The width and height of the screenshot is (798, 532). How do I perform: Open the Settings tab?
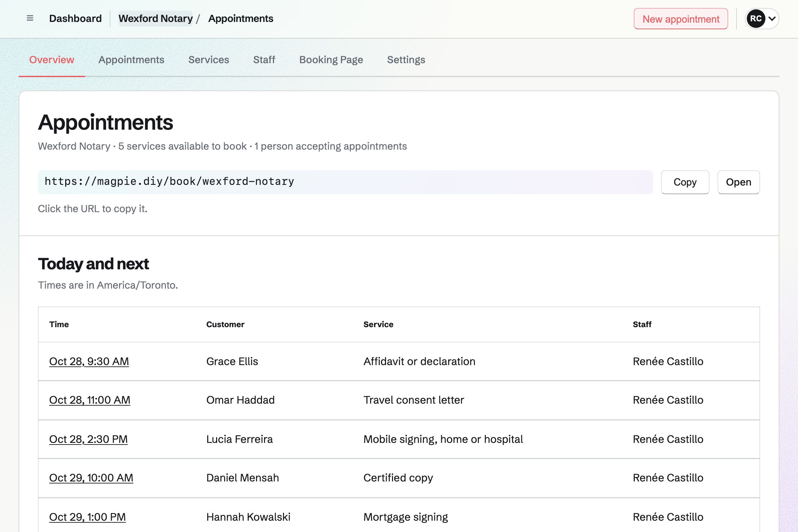click(406, 60)
